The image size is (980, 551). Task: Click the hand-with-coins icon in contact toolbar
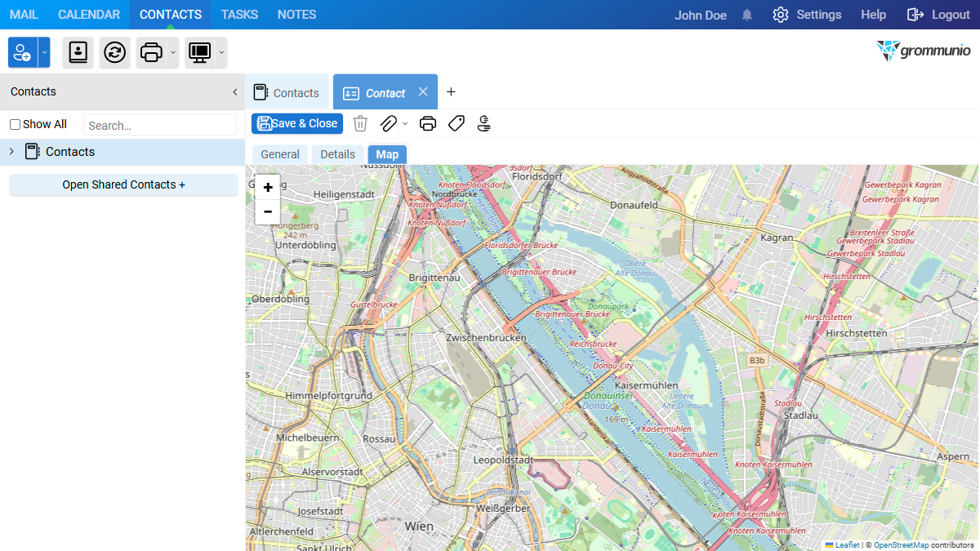[x=484, y=123]
